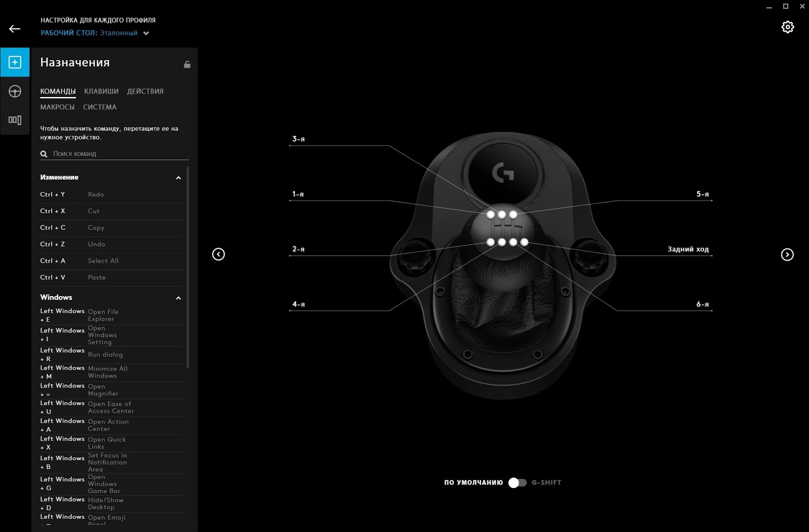Toggle the По умолчанию / G-Shift switch
This screenshot has height=532, width=809.
click(517, 482)
